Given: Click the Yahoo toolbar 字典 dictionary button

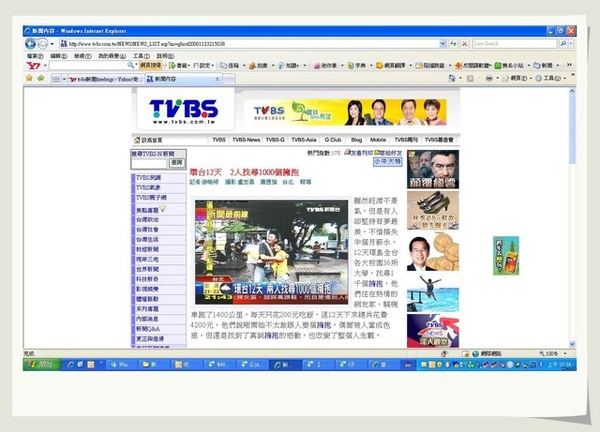Looking at the screenshot, I should [358, 65].
